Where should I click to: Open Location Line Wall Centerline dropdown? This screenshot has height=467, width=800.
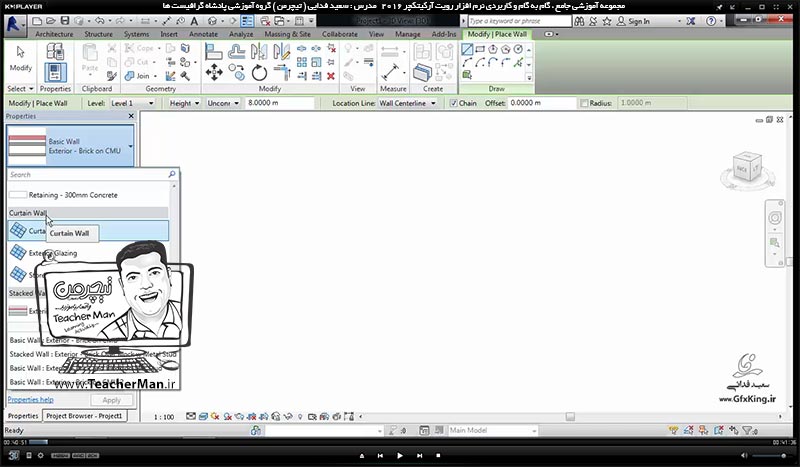pos(408,103)
